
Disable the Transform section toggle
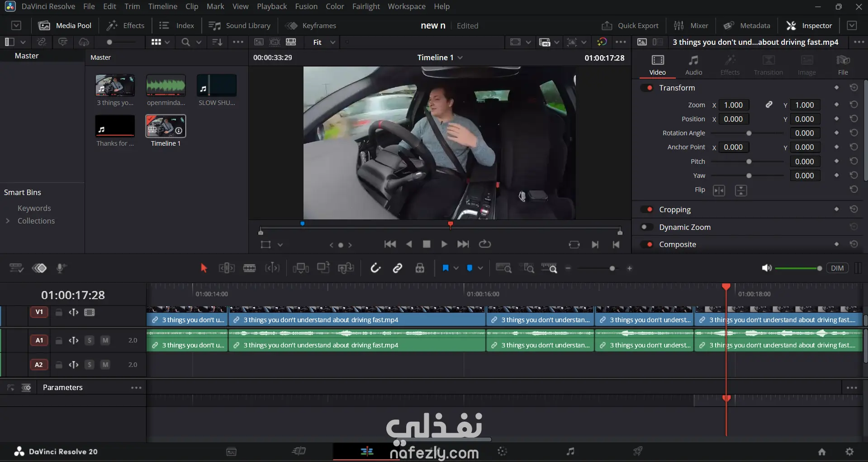(x=647, y=88)
